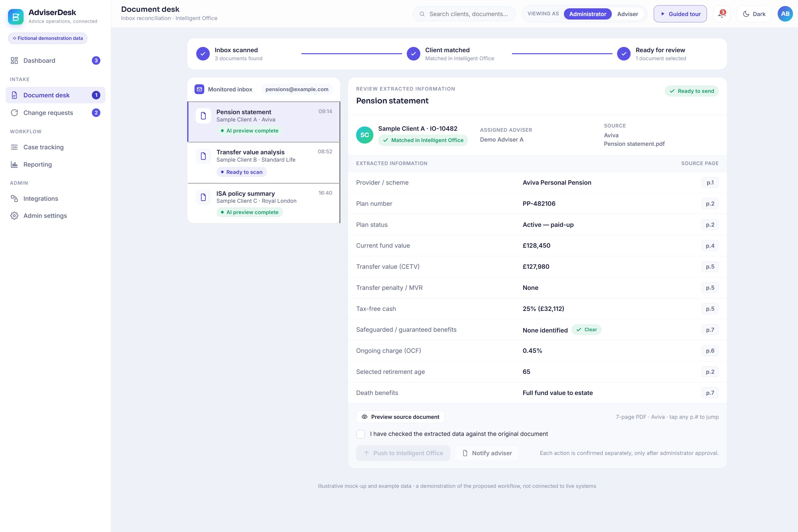Click Preview source document button
Screen dimensions: 798x532
click(400, 417)
